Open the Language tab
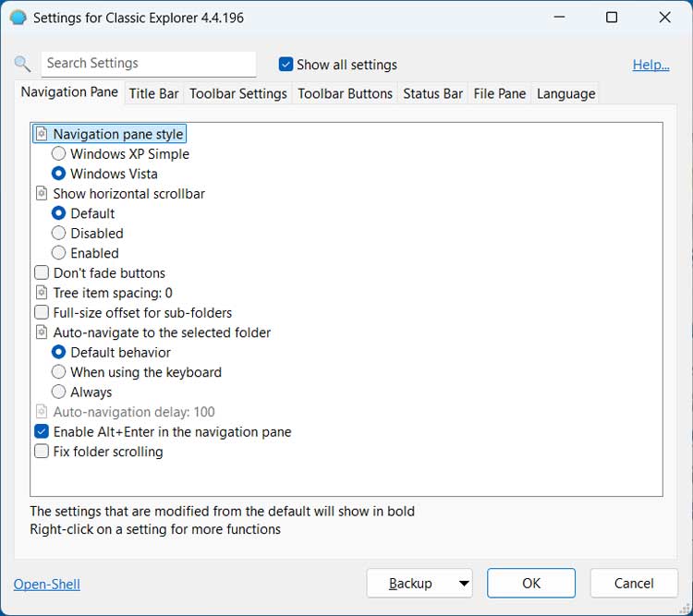Viewport: 693px width, 616px height. [565, 93]
